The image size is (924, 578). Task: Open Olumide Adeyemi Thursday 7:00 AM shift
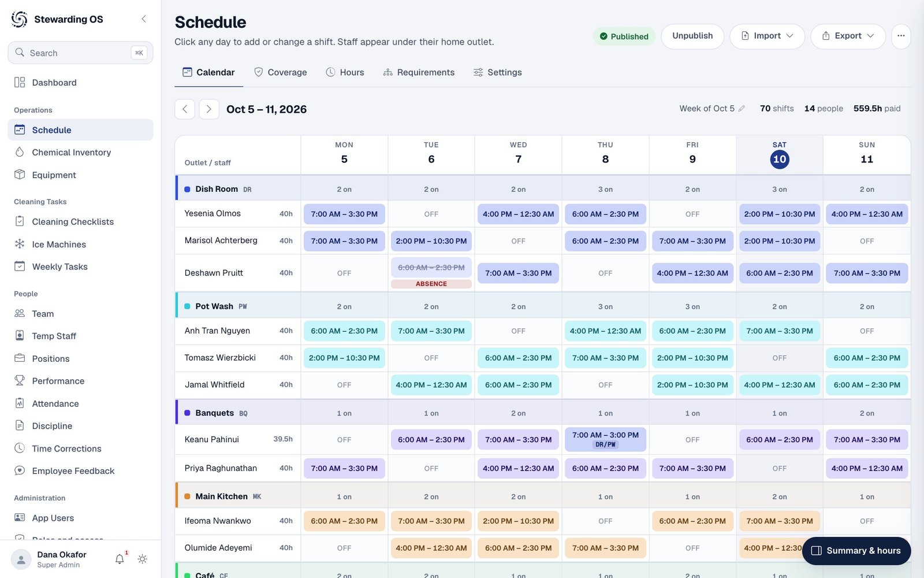coord(605,548)
